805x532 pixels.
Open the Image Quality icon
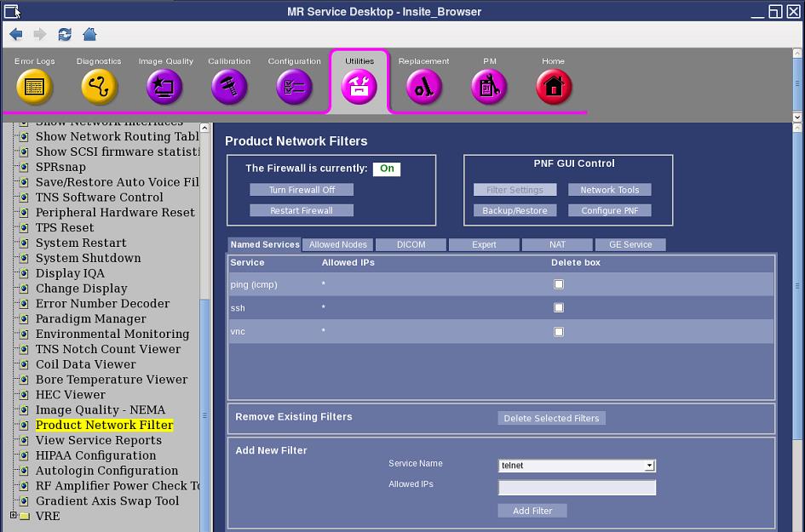[x=165, y=87]
